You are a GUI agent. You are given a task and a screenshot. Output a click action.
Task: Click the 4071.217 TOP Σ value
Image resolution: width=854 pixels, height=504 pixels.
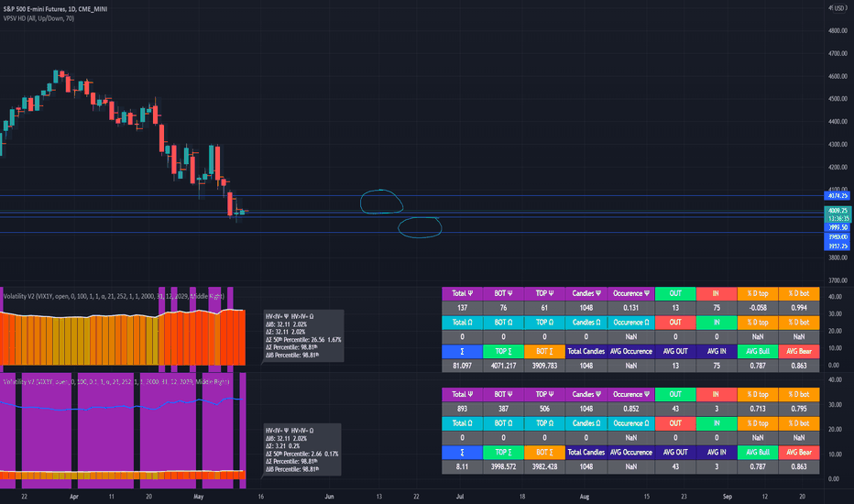click(x=503, y=366)
